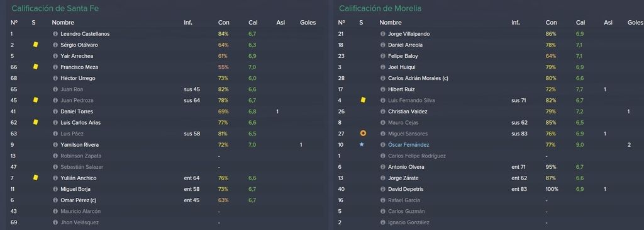
Task: Sort Morelia list by Asi header
Action: click(608, 23)
